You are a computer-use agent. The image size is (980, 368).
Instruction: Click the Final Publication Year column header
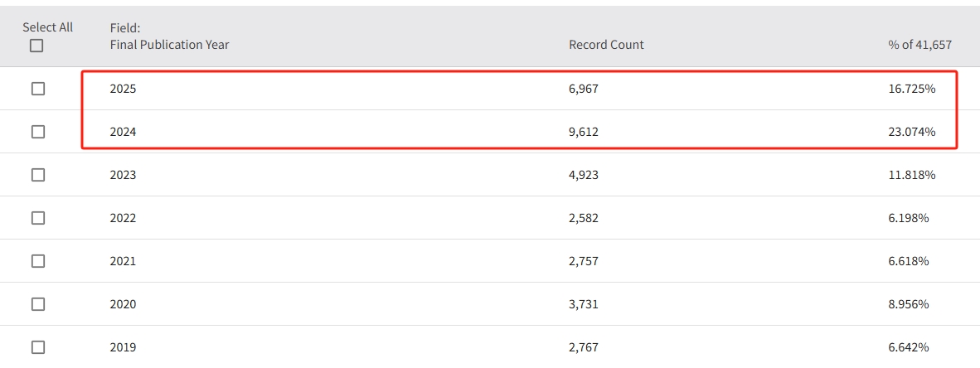pos(169,45)
